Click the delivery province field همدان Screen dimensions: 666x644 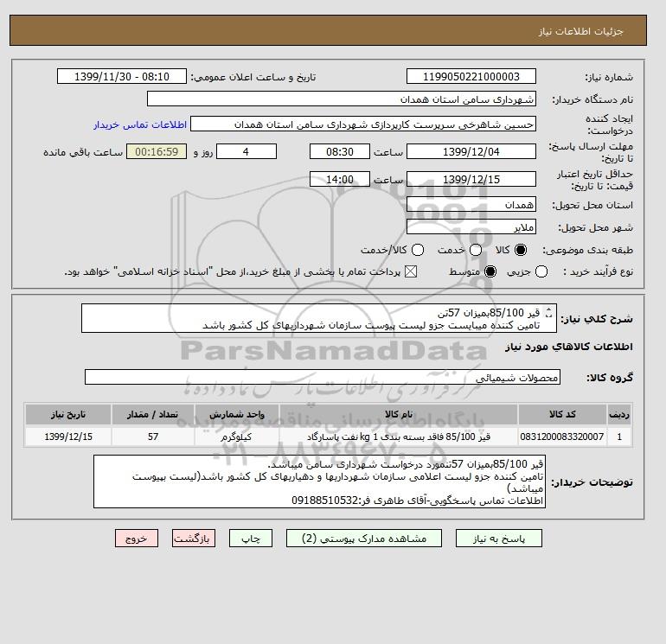471,205
